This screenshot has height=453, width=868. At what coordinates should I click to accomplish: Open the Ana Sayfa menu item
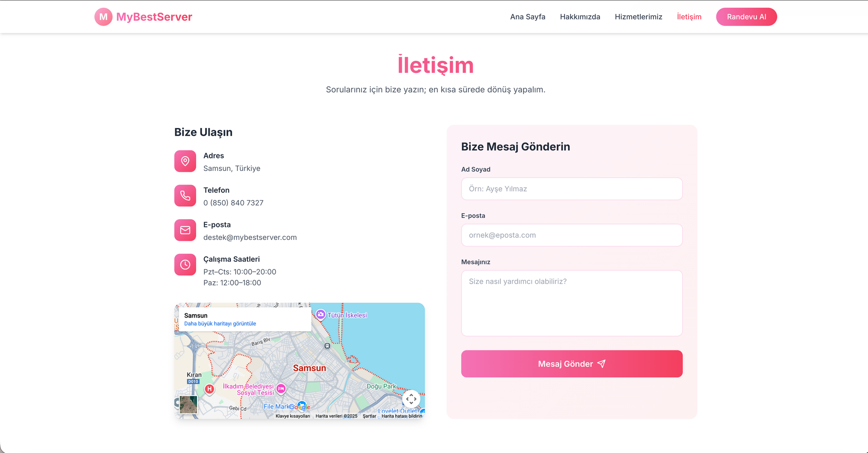[527, 17]
